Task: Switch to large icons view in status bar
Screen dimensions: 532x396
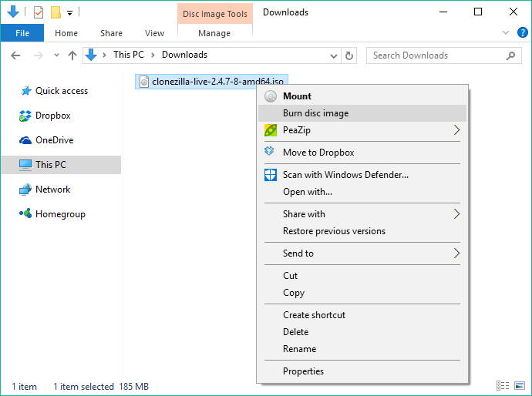Action: point(519,386)
